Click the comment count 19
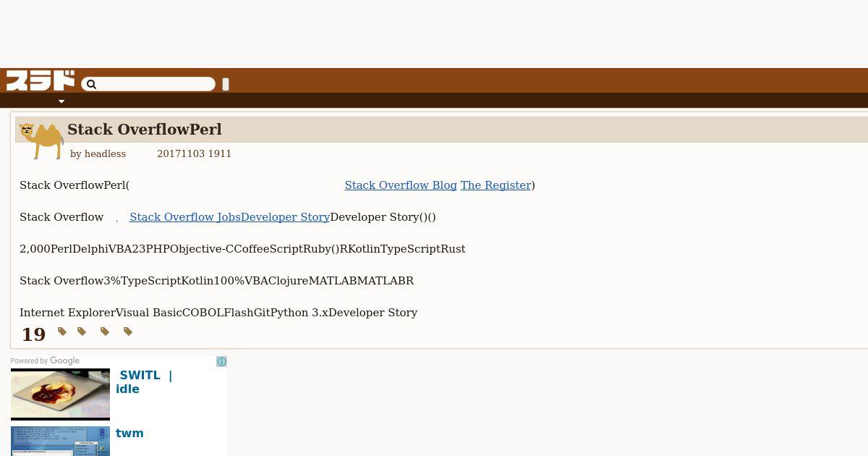The height and width of the screenshot is (456, 868). (33, 334)
